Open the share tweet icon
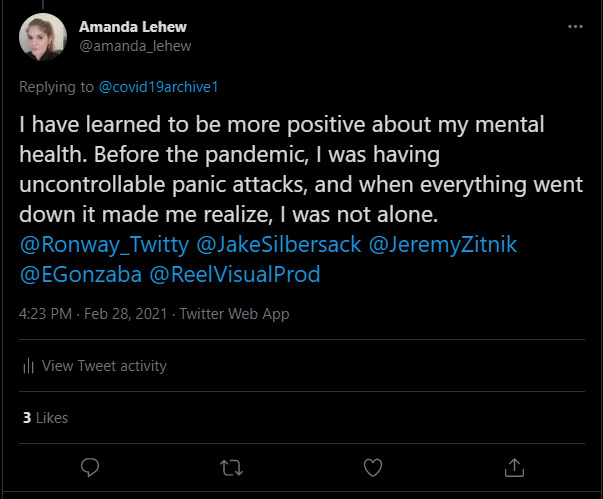Image resolution: width=603 pixels, height=499 pixels. (x=515, y=467)
